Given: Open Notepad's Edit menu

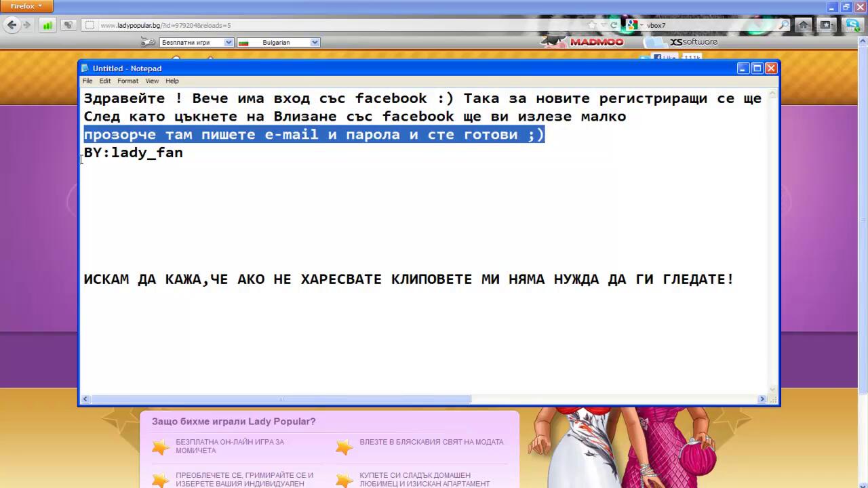Looking at the screenshot, I should 105,81.
